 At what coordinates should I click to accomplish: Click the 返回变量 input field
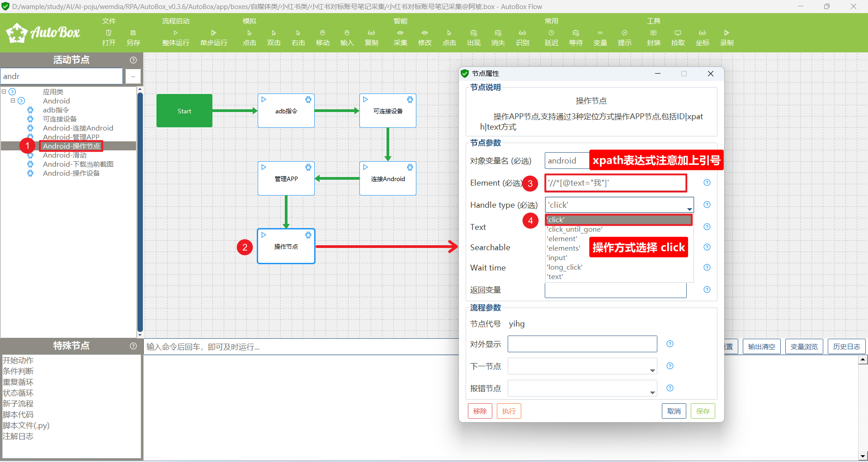tap(615, 290)
